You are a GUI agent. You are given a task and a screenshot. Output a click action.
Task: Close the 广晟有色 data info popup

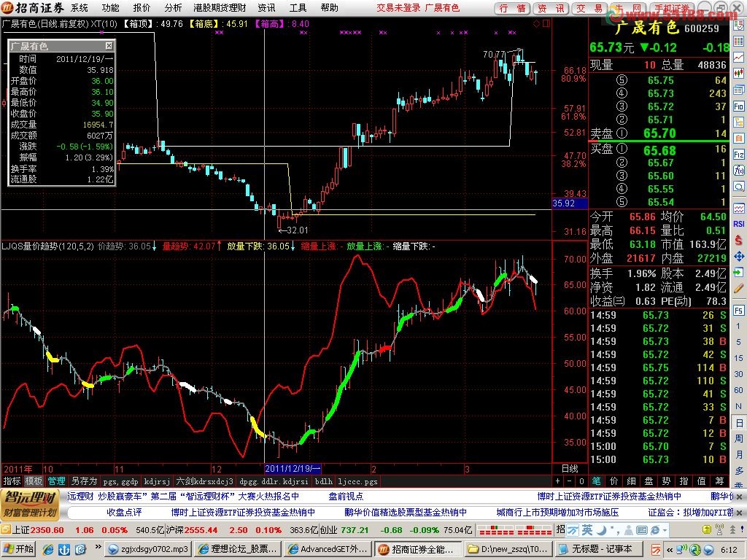click(x=109, y=46)
